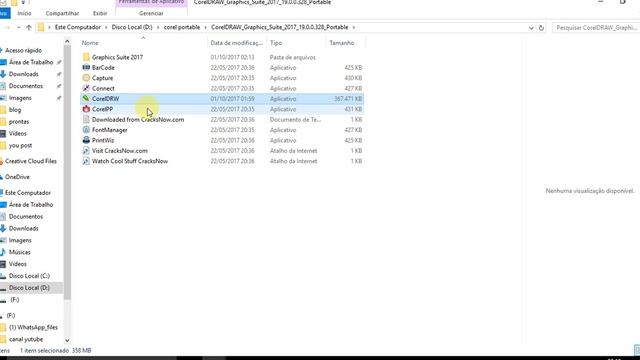The image size is (640, 360).
Task: Select Disco Local (D:) drive in sidebar
Action: click(29, 288)
